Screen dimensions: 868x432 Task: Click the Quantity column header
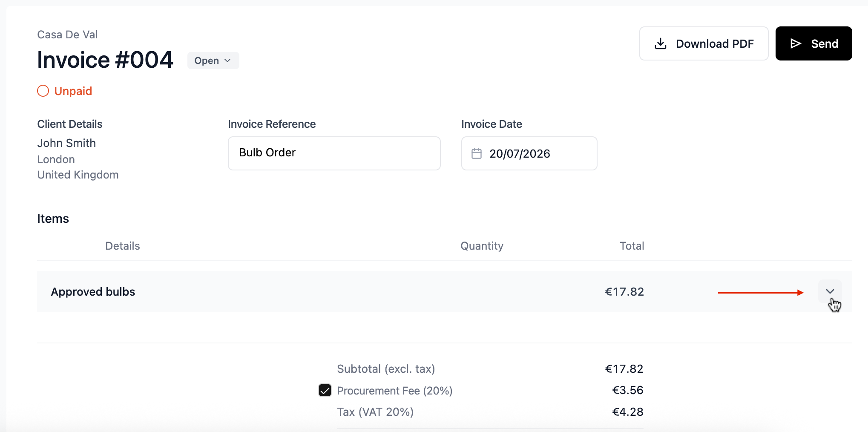point(482,246)
